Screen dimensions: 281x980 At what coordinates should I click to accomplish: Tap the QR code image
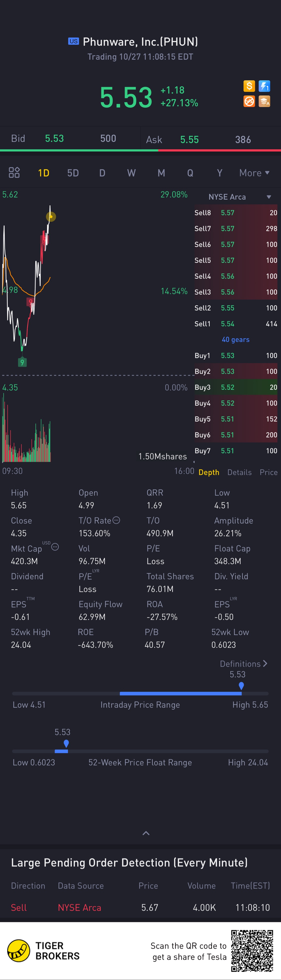[252, 951]
